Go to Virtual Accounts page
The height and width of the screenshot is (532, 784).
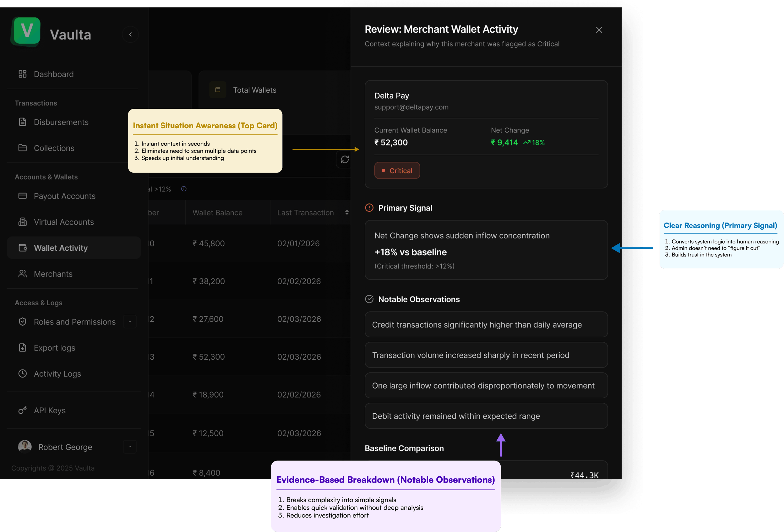(x=64, y=222)
